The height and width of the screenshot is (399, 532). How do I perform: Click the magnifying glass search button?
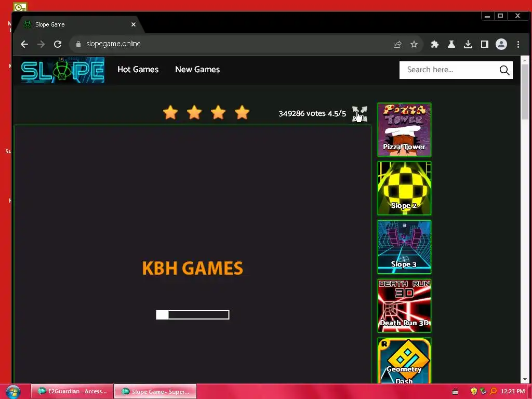coord(504,70)
